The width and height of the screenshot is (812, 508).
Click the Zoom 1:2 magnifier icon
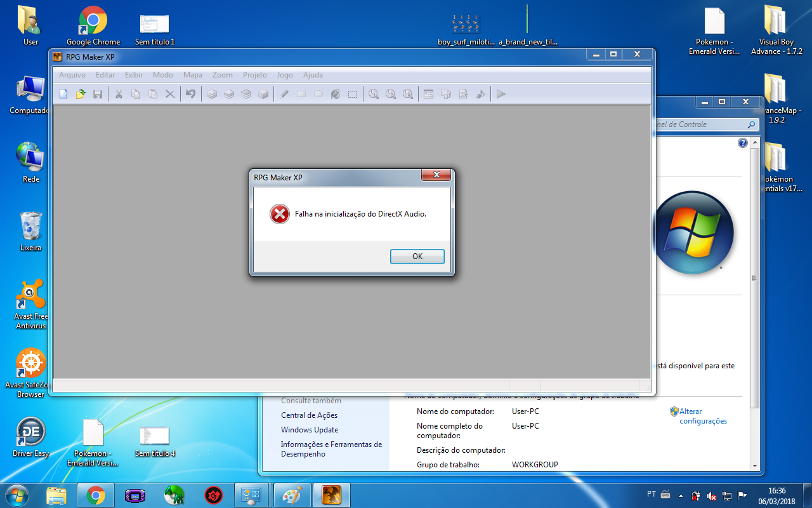[x=391, y=94]
